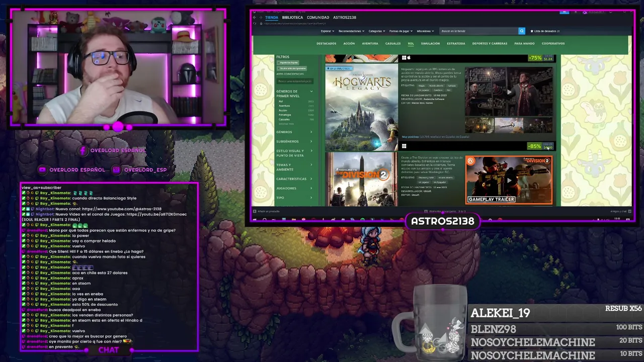Expand 'Estilo visual y punto de vista' filter
The width and height of the screenshot is (644, 362).
tap(294, 153)
